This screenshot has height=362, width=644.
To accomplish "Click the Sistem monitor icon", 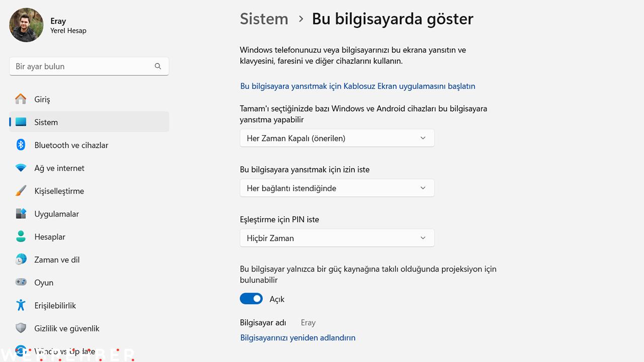I will pos(21,122).
